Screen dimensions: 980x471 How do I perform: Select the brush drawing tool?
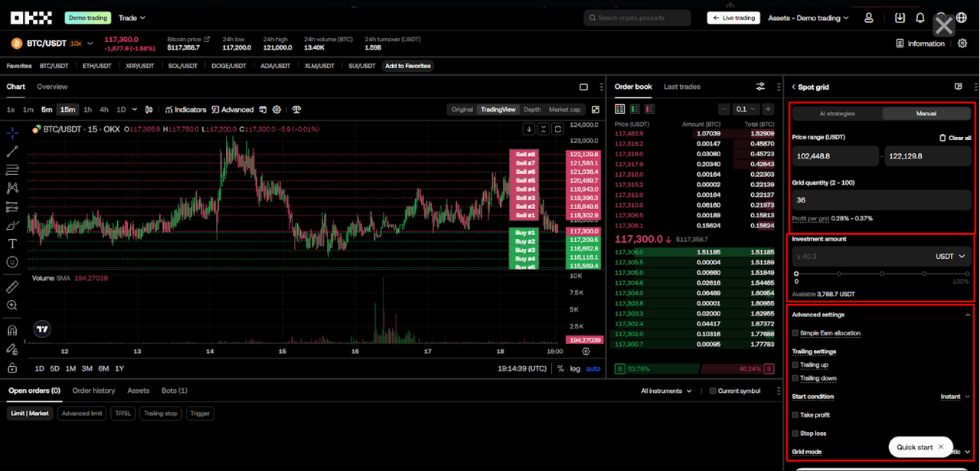12,225
